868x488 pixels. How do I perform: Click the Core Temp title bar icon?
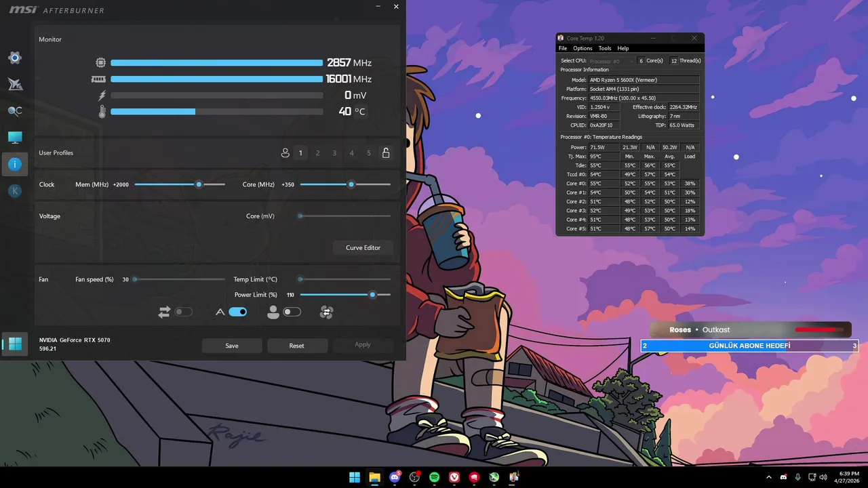pyautogui.click(x=561, y=38)
